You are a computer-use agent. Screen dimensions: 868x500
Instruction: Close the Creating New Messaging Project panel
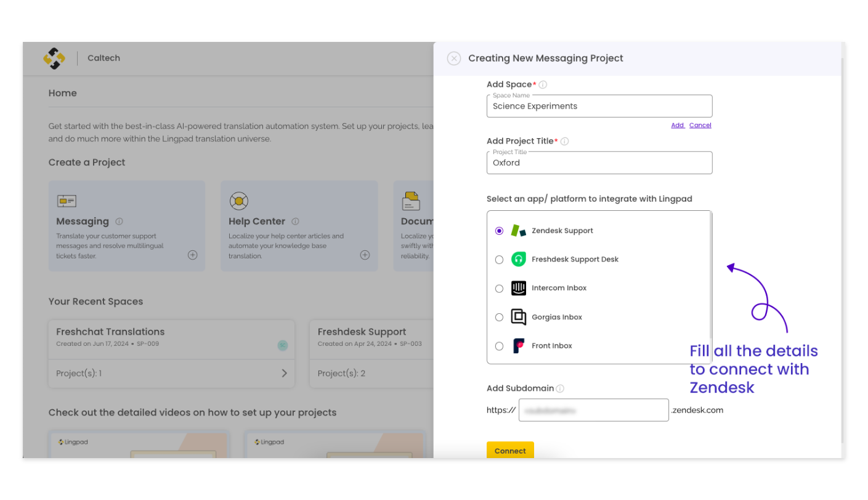(x=454, y=59)
